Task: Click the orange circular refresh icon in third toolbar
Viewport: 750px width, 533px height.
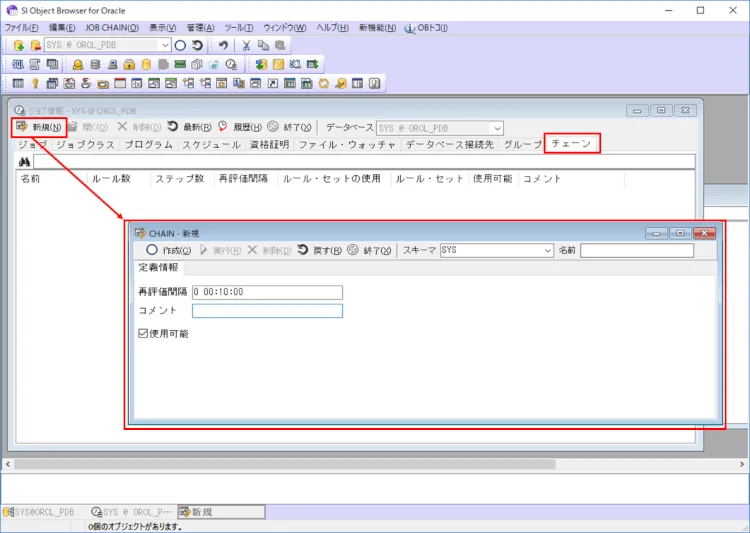Action: 324,83
